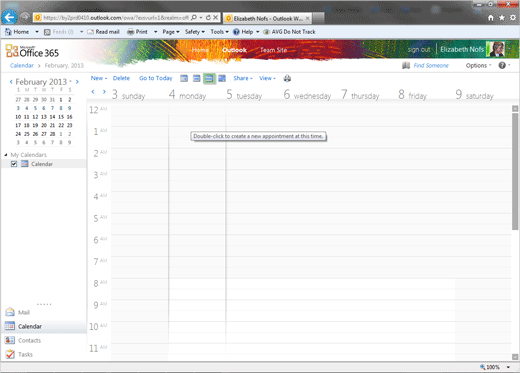Close the Elizabeth Nofs browser tab

(x=307, y=18)
